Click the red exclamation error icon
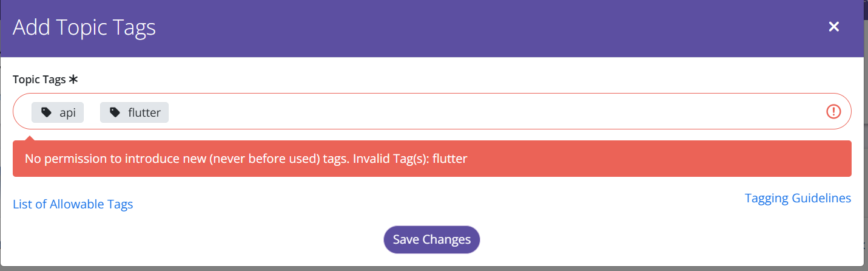The height and width of the screenshot is (271, 868). (x=834, y=111)
